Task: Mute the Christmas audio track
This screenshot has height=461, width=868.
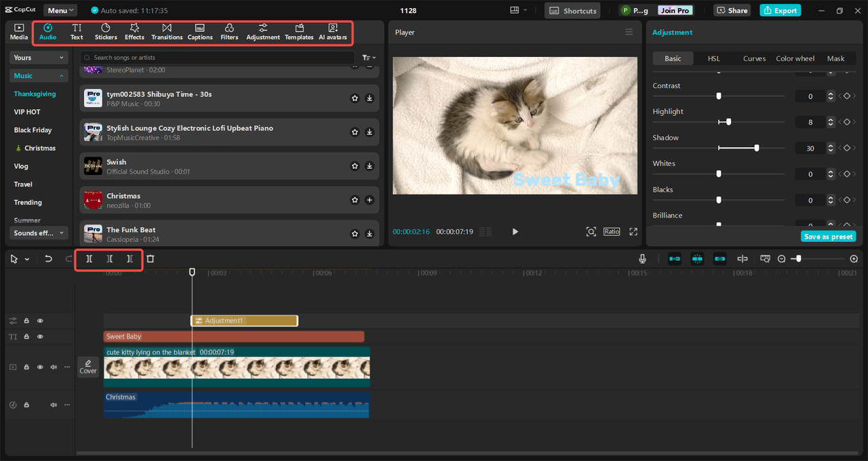Action: pyautogui.click(x=54, y=405)
